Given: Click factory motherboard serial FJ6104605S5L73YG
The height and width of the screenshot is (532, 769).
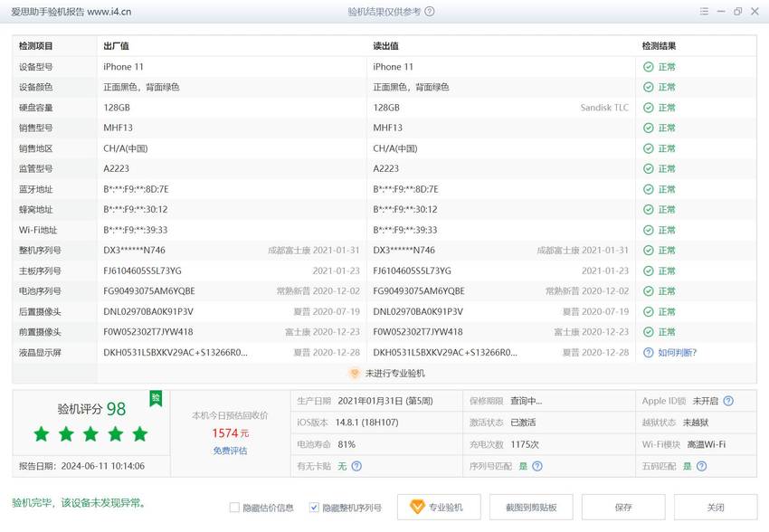Looking at the screenshot, I should (x=142, y=271).
